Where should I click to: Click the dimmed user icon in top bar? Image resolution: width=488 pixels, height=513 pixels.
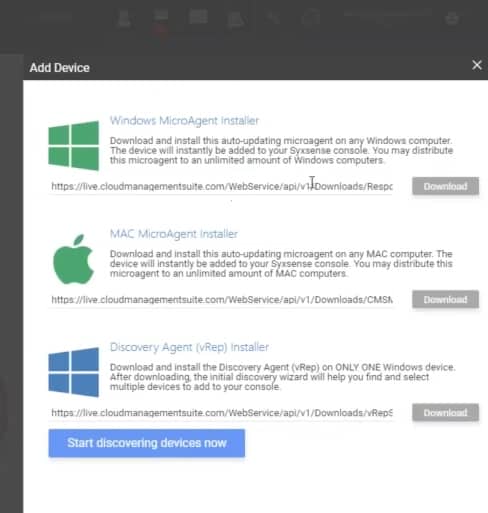tap(124, 18)
